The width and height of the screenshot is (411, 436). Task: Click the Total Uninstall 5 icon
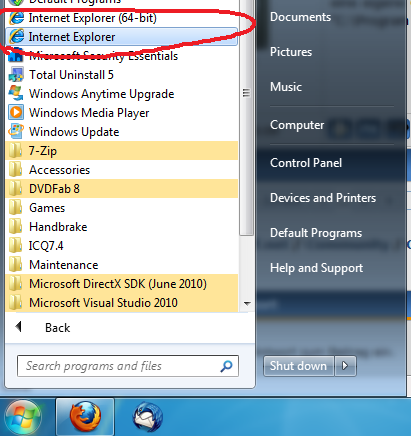pos(16,75)
